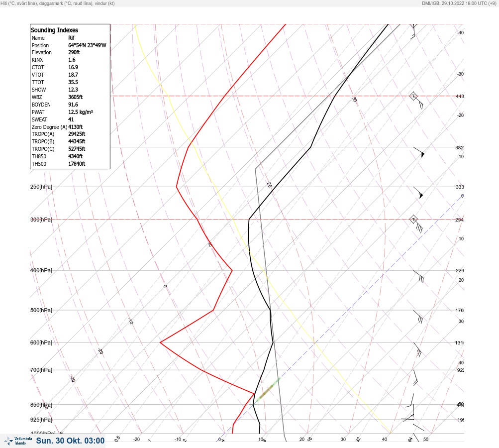Click the wind barb at 600hPa level
499x448 pixels.
point(417,349)
